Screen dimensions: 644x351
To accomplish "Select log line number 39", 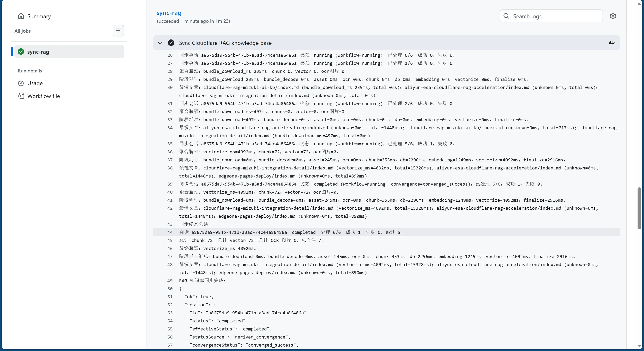I will click(170, 184).
